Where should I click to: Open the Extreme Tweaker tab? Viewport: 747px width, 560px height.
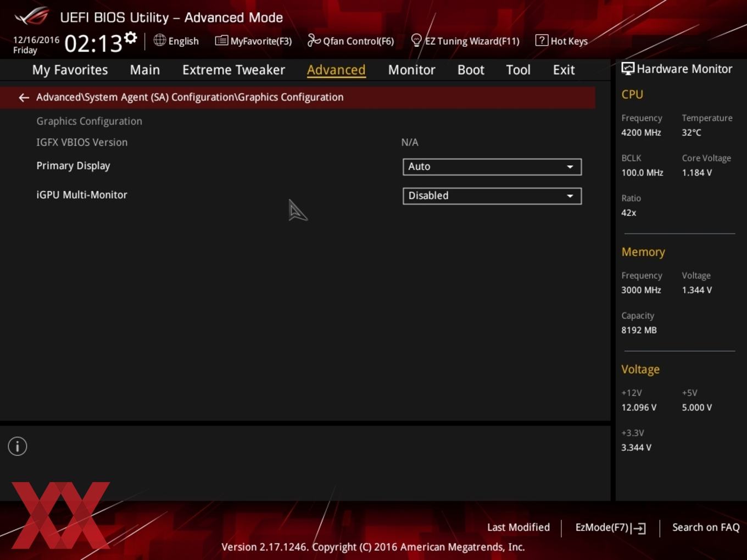(233, 70)
